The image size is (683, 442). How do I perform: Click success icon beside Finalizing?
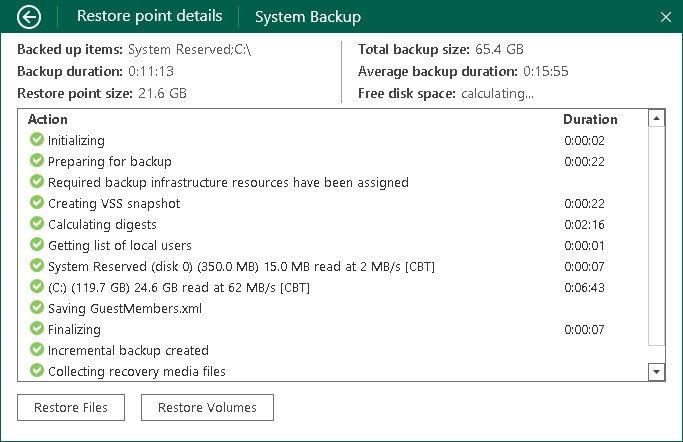[x=37, y=329]
